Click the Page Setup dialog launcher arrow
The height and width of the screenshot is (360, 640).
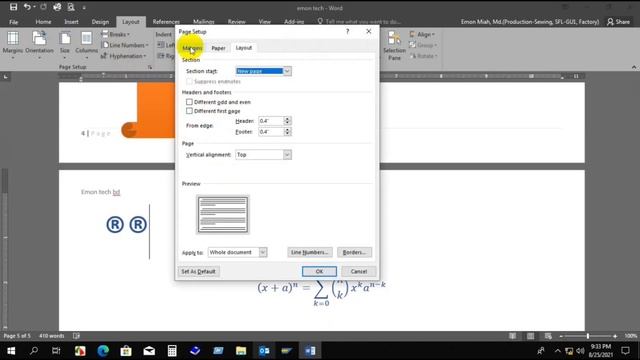(x=150, y=67)
